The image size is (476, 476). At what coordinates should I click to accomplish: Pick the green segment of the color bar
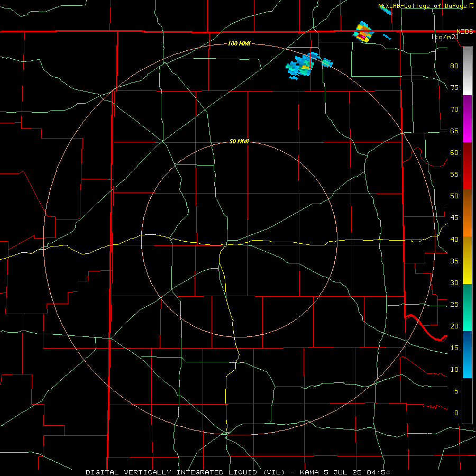[467, 307]
